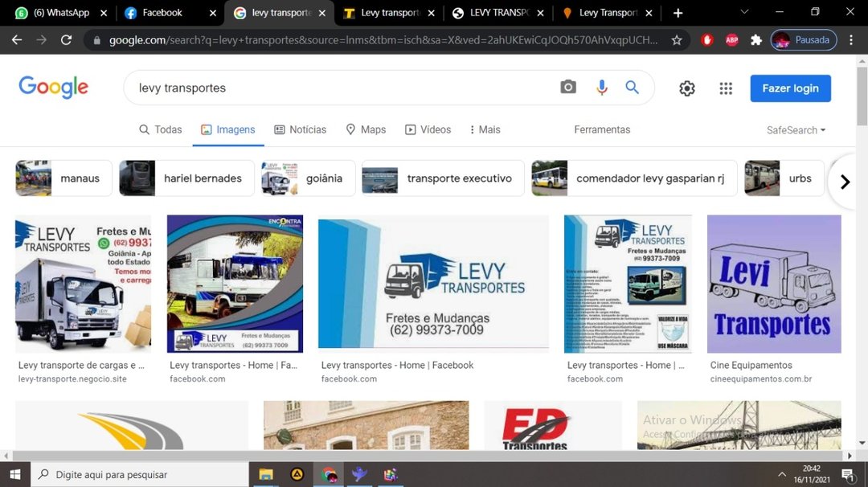Image resolution: width=868 pixels, height=487 pixels.
Task: Select the manaus suggestion chip
Action: coord(63,178)
